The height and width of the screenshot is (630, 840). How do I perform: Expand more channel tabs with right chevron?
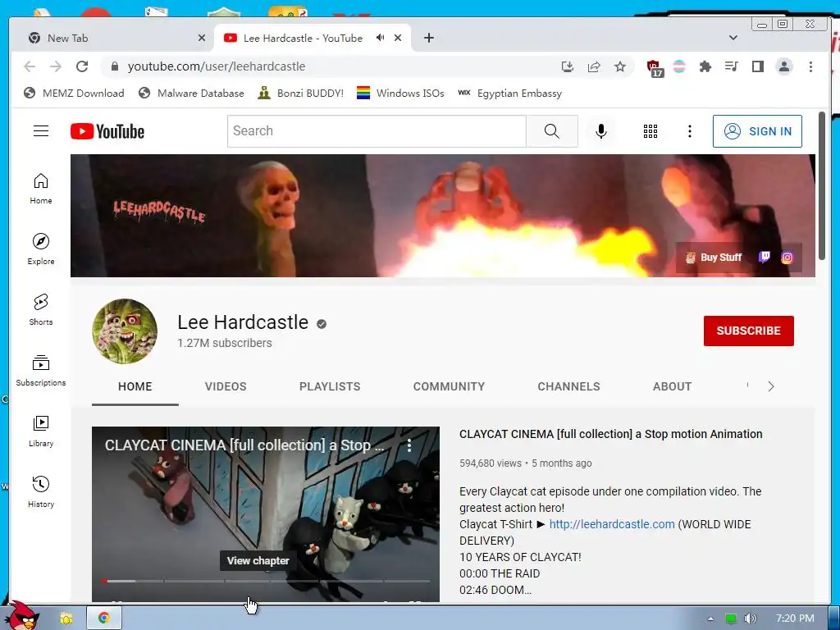pos(771,386)
